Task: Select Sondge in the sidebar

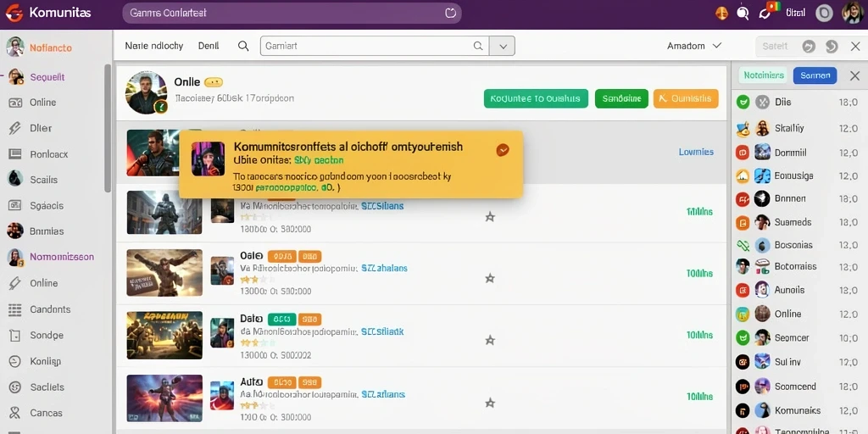Action: pyautogui.click(x=47, y=335)
